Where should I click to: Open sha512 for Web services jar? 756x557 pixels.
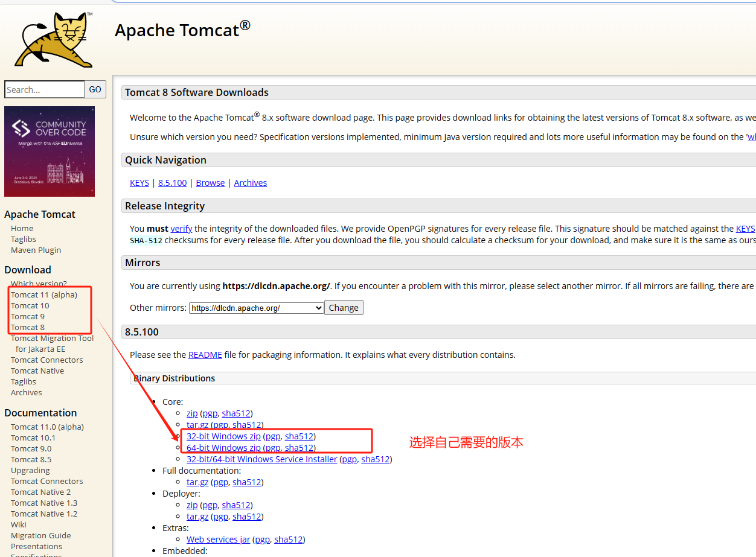[289, 539]
